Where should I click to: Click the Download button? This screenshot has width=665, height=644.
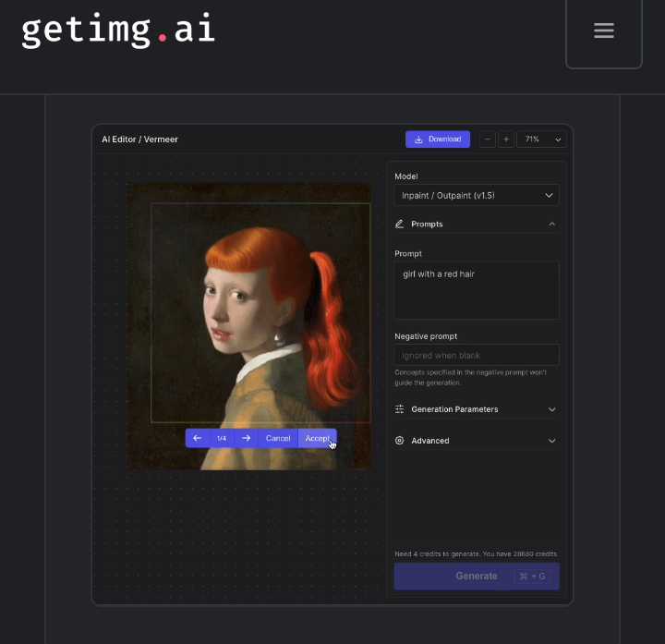click(x=437, y=140)
